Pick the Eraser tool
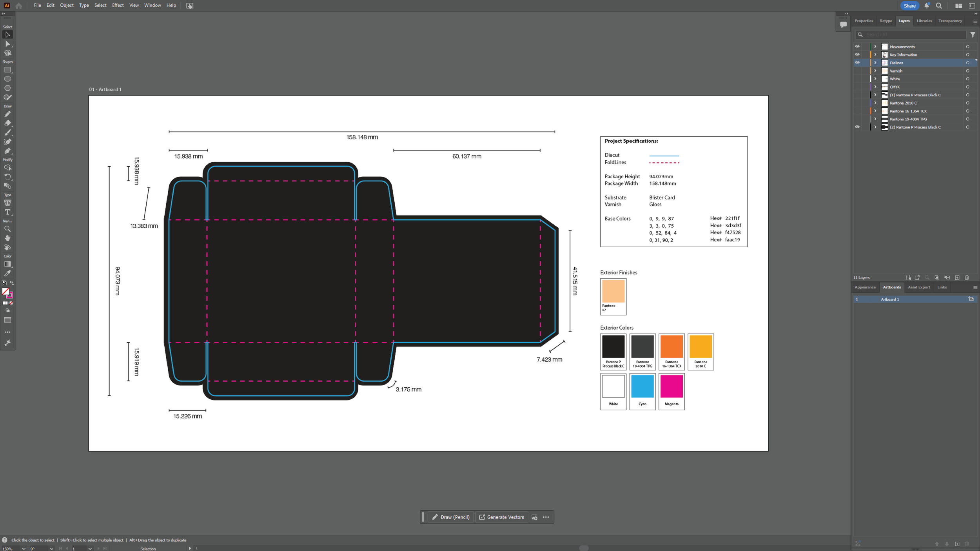 7,123
